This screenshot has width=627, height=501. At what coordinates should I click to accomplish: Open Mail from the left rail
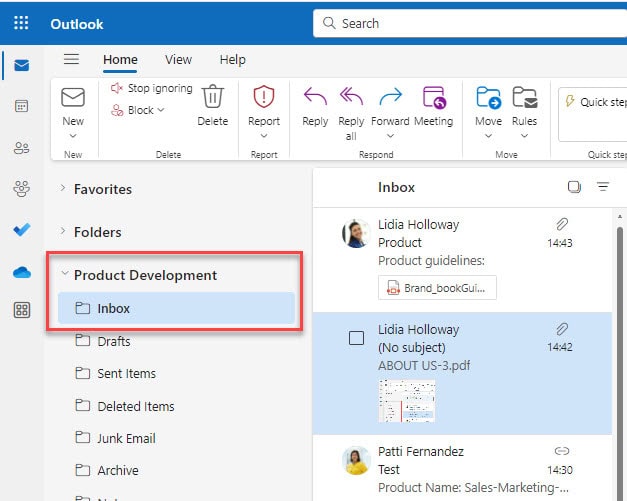point(21,65)
